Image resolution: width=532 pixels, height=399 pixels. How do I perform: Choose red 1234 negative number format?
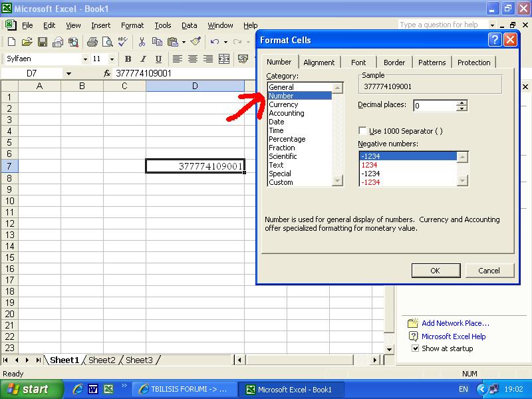408,165
